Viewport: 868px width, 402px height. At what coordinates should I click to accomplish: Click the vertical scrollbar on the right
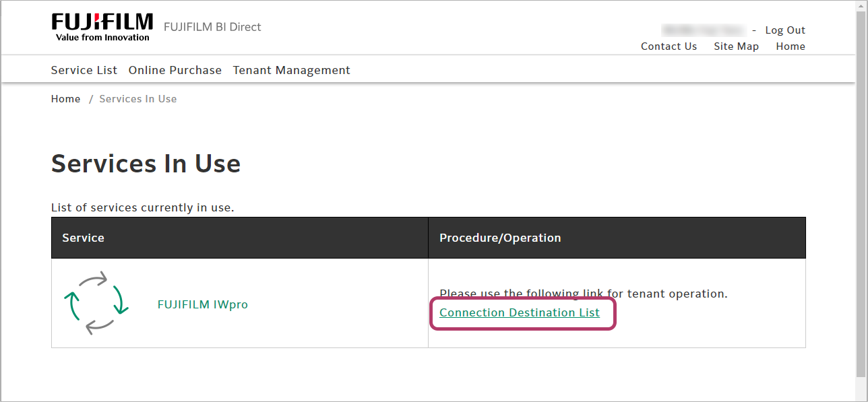click(x=861, y=189)
